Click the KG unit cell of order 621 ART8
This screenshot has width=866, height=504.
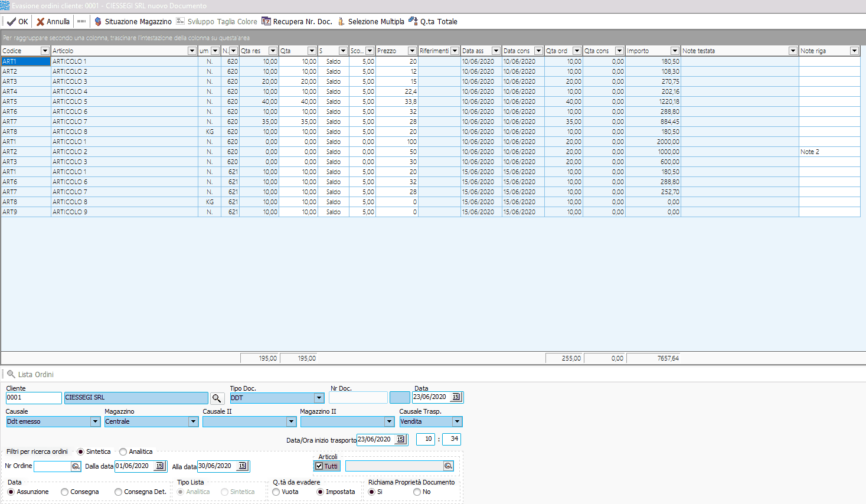(210, 202)
